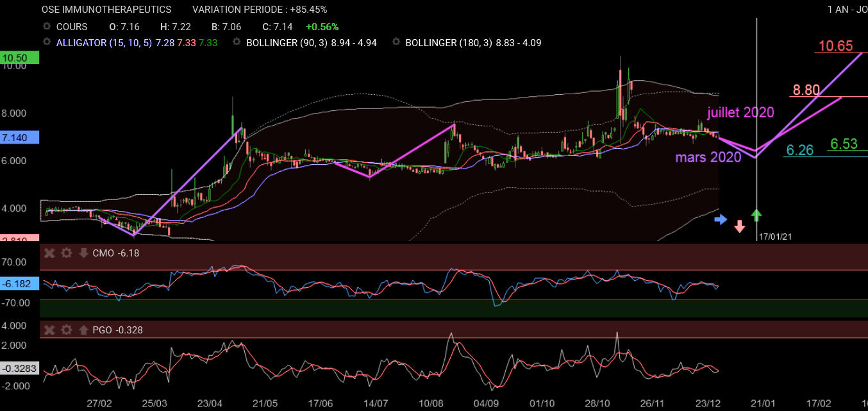The height and width of the screenshot is (411, 868).
Task: Move the CMO panel down using arrow icon
Action: (83, 253)
